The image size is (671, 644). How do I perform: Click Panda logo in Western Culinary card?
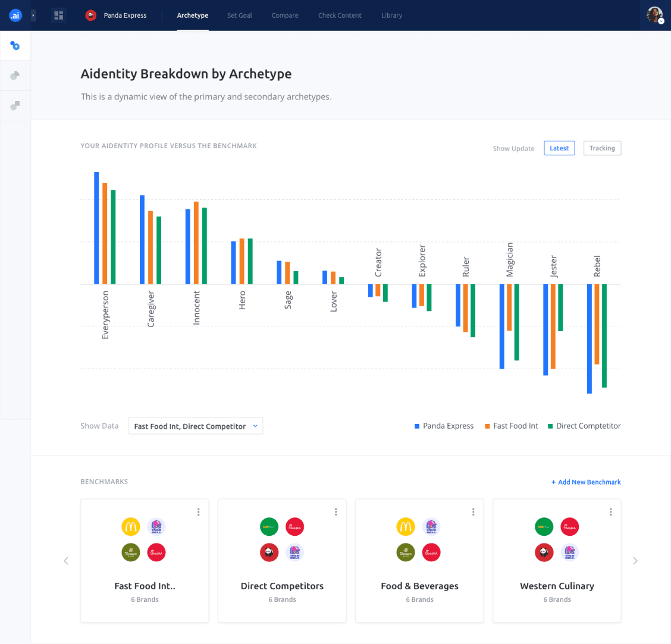tap(544, 552)
